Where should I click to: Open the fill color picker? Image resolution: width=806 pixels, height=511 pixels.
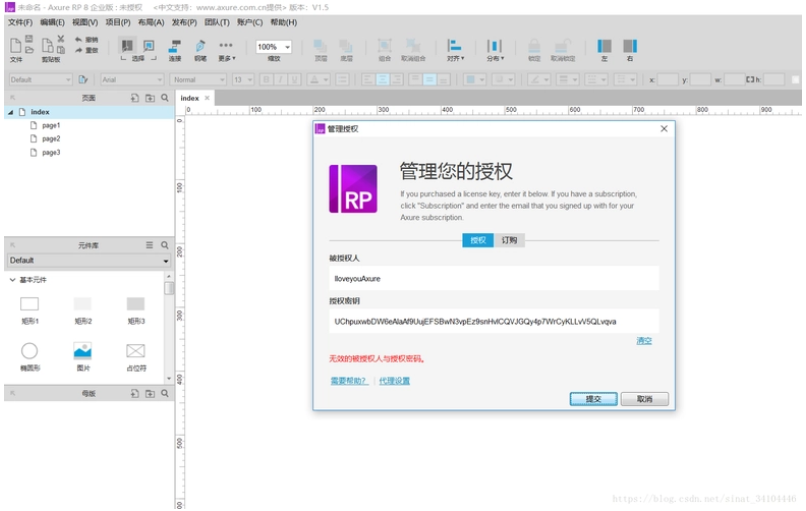474,80
